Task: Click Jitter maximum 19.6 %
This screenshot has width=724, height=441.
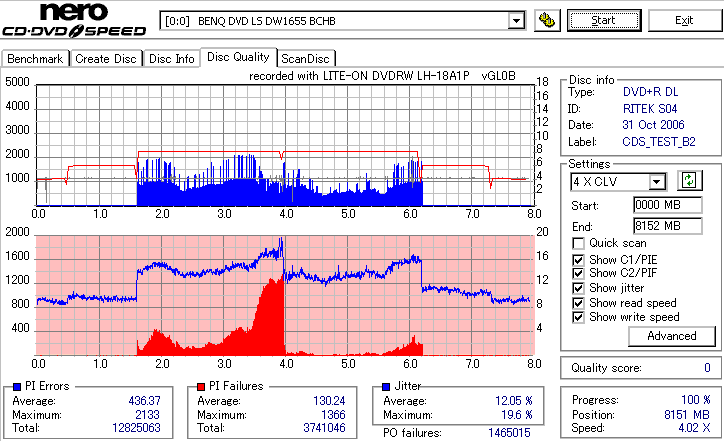Action: click(517, 415)
